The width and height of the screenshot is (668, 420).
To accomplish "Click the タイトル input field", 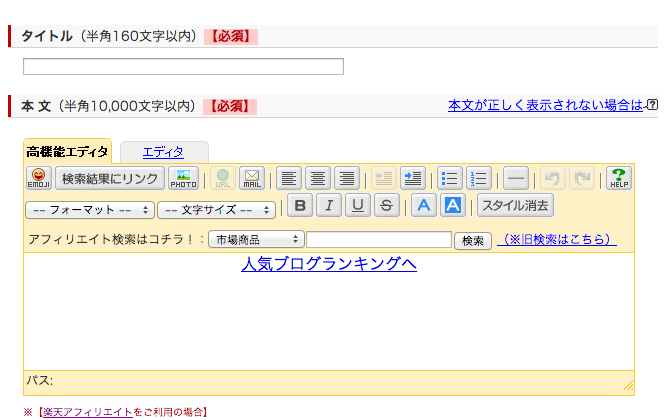I will click(183, 66).
